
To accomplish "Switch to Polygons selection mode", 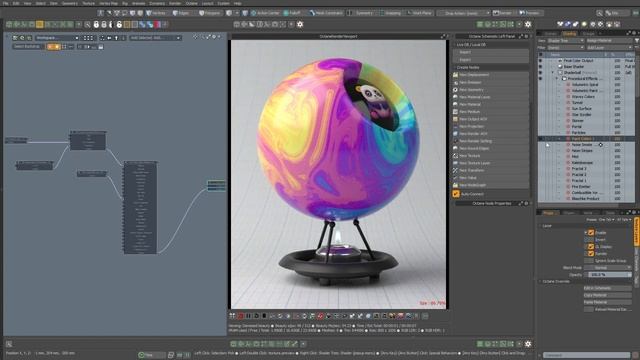I will [x=209, y=13].
